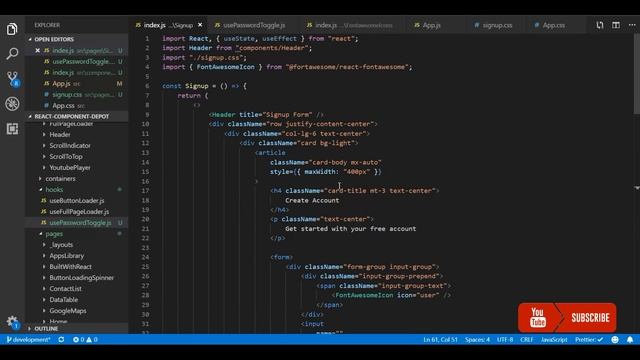Screen dimensions: 640x360
Task: Click line number 17 in gutter
Action: click(145, 191)
